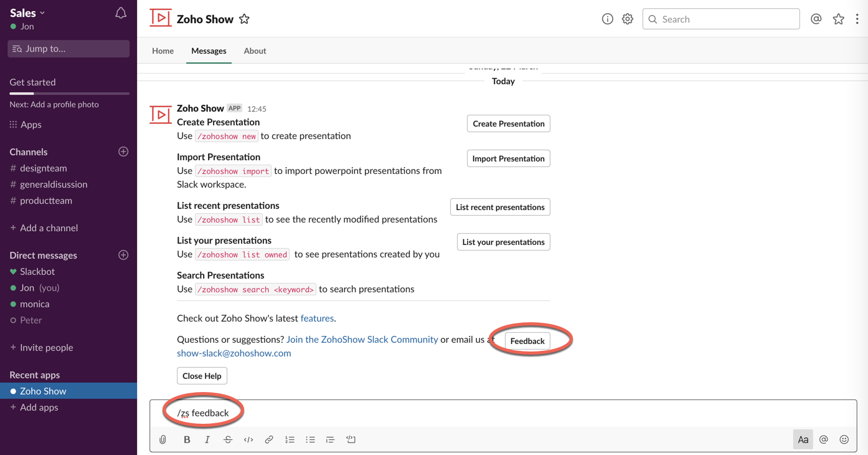The width and height of the screenshot is (868, 455).
Task: Click the paperclip attach file icon
Action: 163,439
